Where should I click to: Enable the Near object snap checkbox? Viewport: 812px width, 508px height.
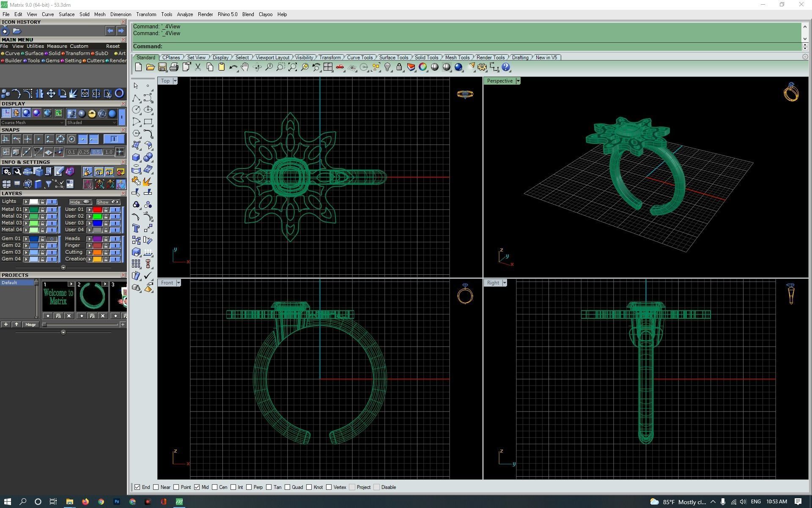[156, 487]
